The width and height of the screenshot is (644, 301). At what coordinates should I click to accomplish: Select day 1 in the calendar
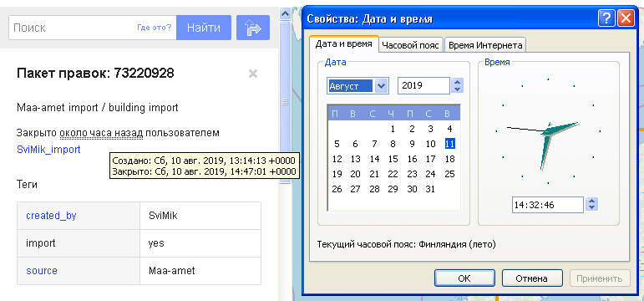click(x=393, y=129)
